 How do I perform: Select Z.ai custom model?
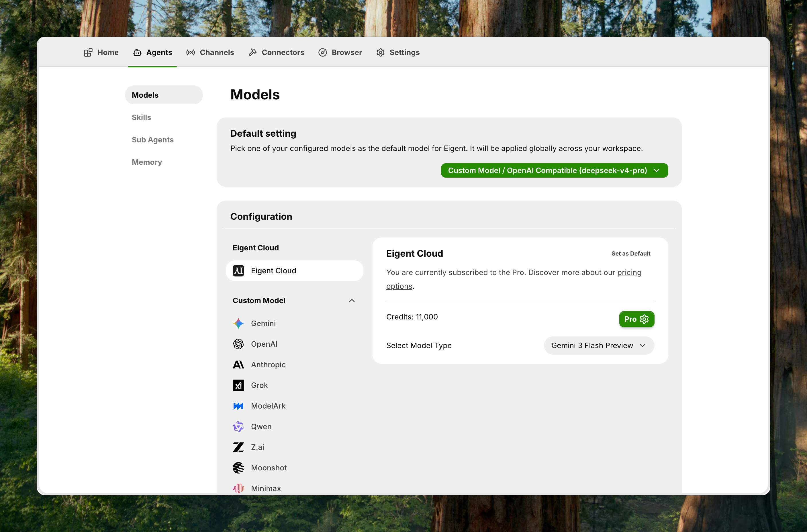295,447
